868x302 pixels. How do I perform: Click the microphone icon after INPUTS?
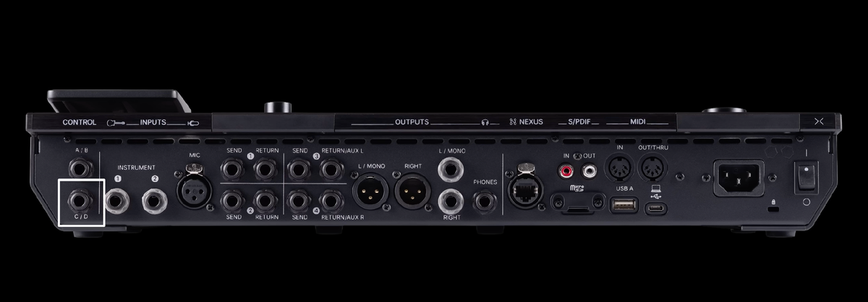point(192,122)
